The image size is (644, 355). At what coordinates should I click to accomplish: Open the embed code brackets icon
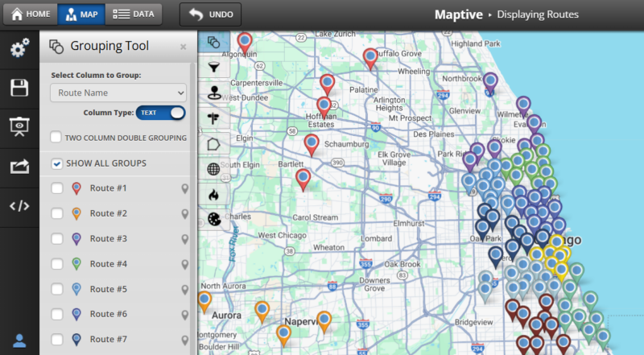click(x=19, y=206)
